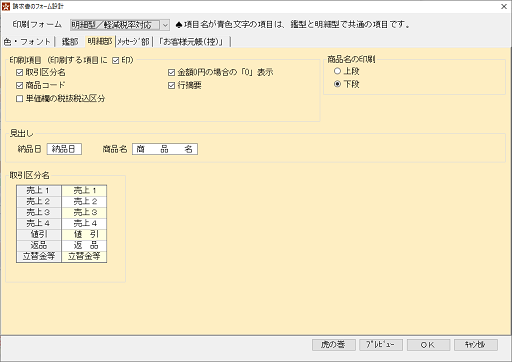Toggle the 取引区分名 checkbox
This screenshot has width=512, height=362.
[20, 72]
